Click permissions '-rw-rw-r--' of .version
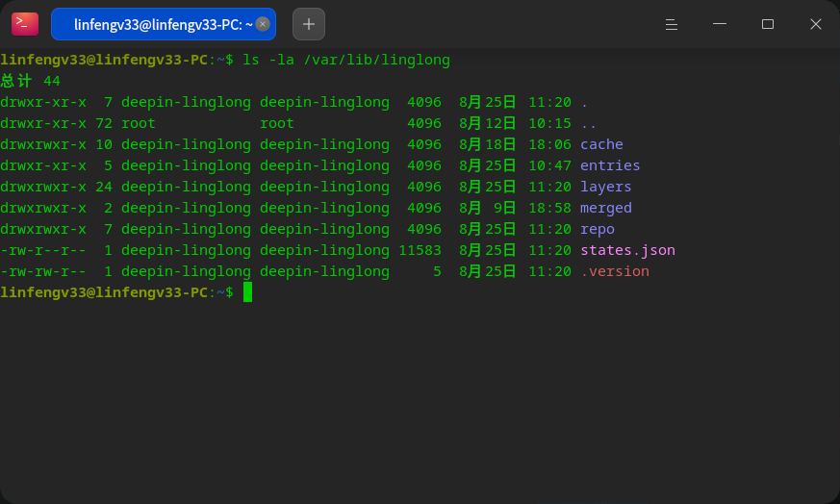840x504 pixels. (x=43, y=271)
